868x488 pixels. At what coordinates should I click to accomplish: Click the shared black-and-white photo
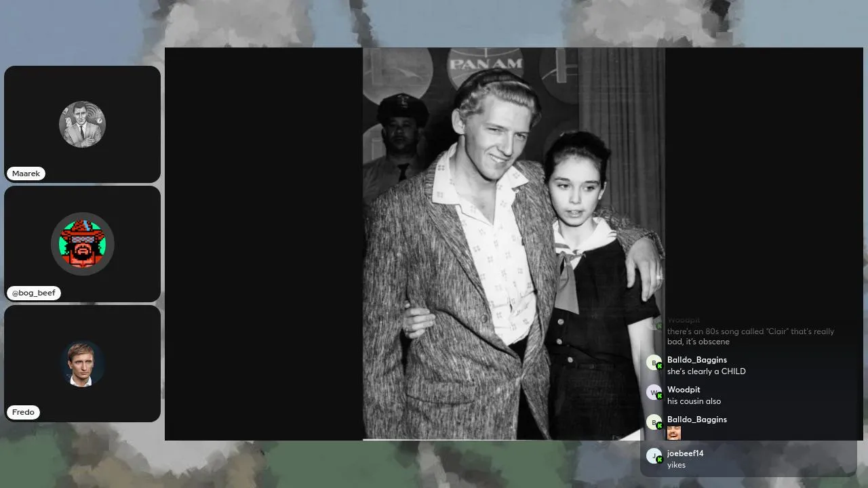click(513, 244)
